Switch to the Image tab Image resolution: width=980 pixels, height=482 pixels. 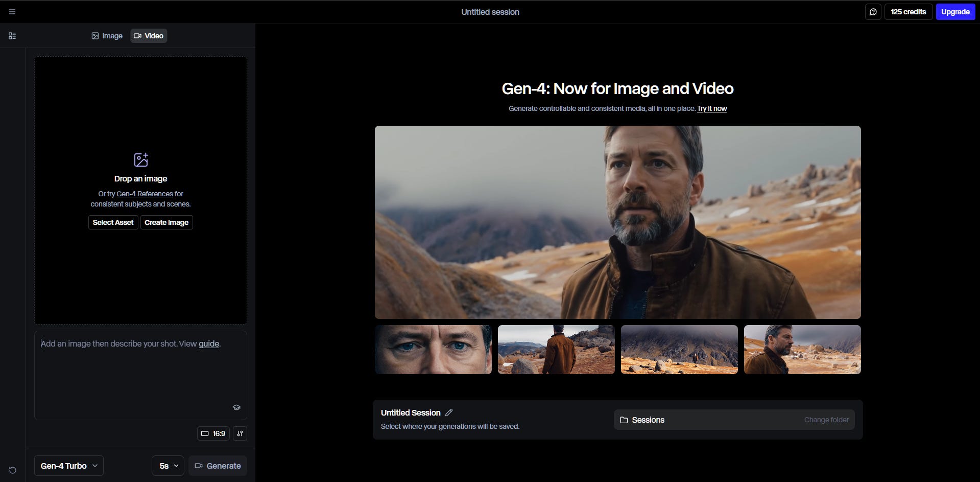pyautogui.click(x=107, y=36)
